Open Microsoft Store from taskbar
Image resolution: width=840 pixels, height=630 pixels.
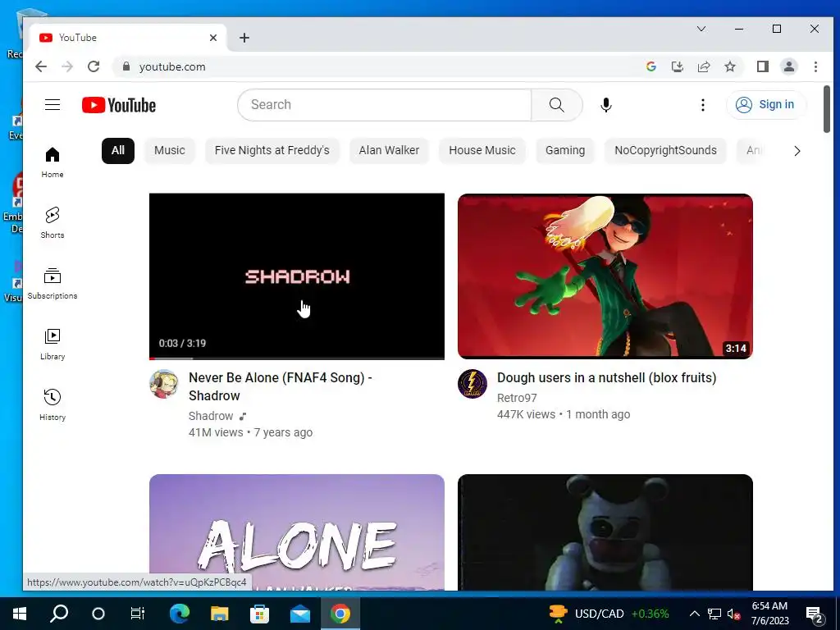click(x=260, y=614)
